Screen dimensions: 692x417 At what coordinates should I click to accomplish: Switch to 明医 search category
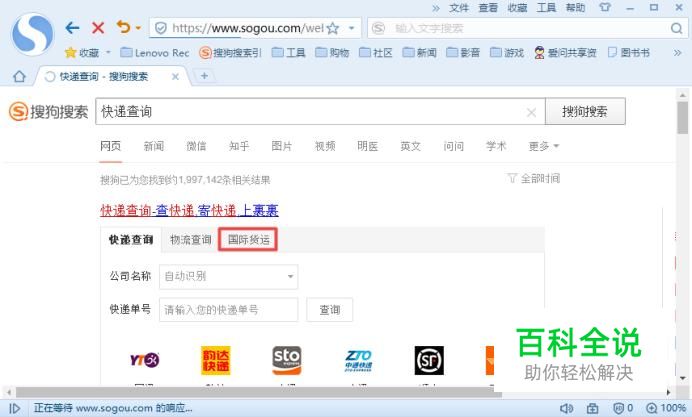click(x=368, y=146)
